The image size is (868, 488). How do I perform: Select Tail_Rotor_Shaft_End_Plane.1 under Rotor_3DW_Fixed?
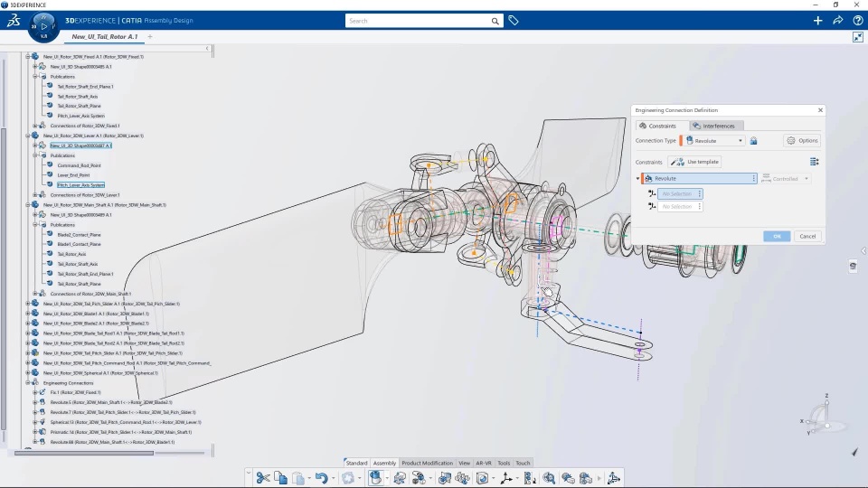(x=85, y=87)
